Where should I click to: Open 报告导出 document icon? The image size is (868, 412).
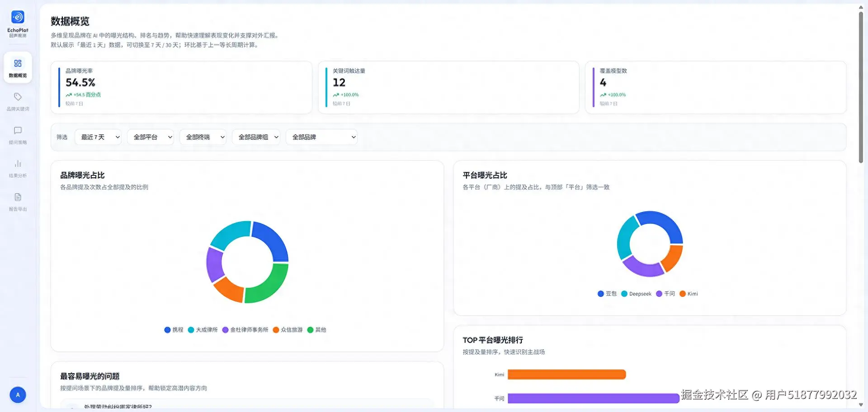click(x=18, y=197)
